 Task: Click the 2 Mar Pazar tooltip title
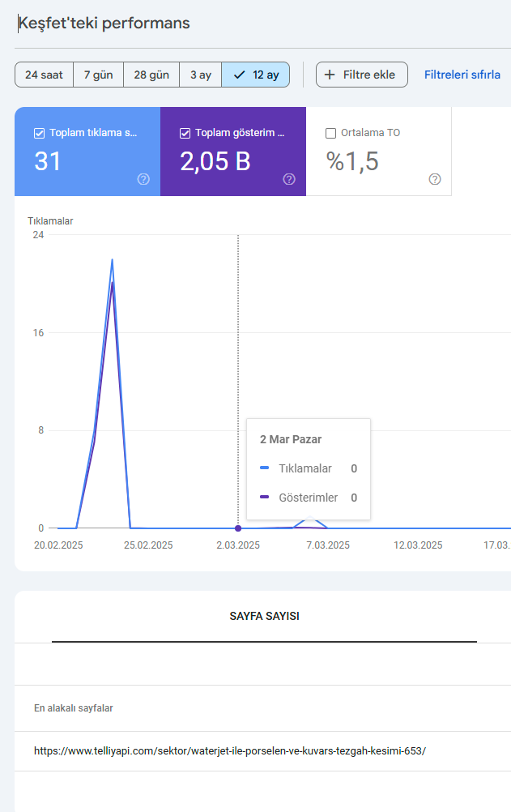pyautogui.click(x=291, y=440)
